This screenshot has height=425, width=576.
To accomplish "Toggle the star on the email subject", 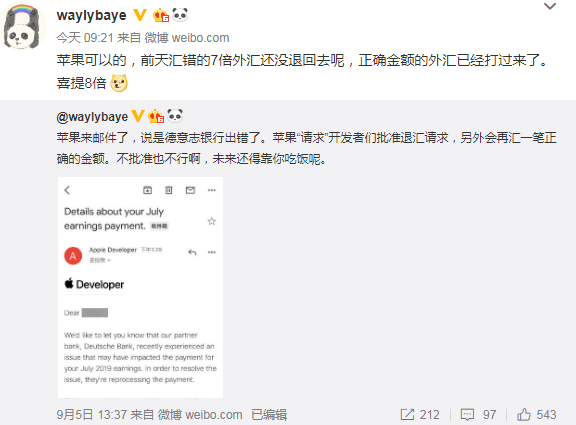I will click(212, 221).
